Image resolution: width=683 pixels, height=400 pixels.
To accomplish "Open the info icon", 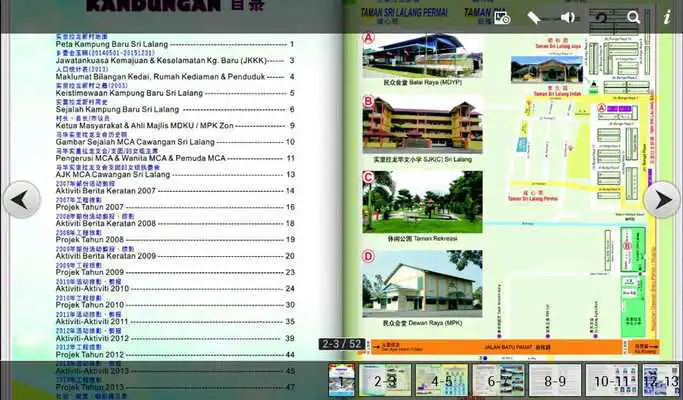I will (x=667, y=18).
